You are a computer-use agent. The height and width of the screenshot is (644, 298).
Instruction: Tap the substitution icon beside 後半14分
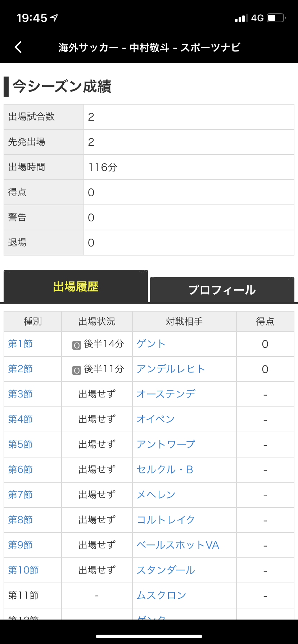coord(77,345)
